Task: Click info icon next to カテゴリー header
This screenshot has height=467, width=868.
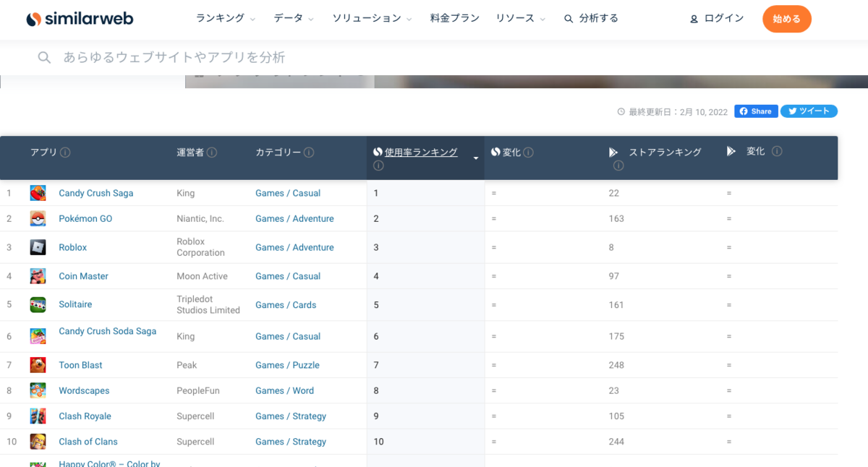Action: click(x=309, y=153)
